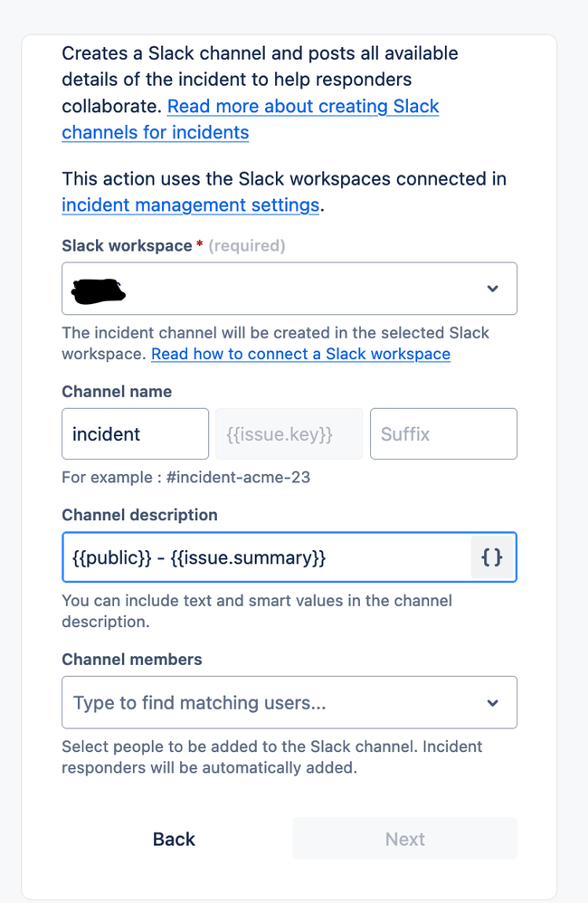Click the 'Channel name' field label

[117, 392]
